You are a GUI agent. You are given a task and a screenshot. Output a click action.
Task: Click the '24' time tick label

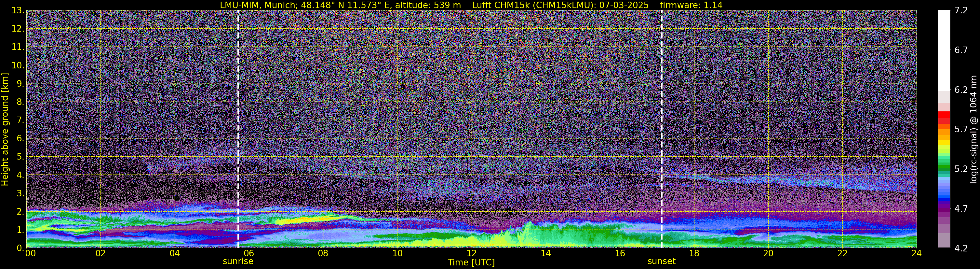click(x=917, y=253)
